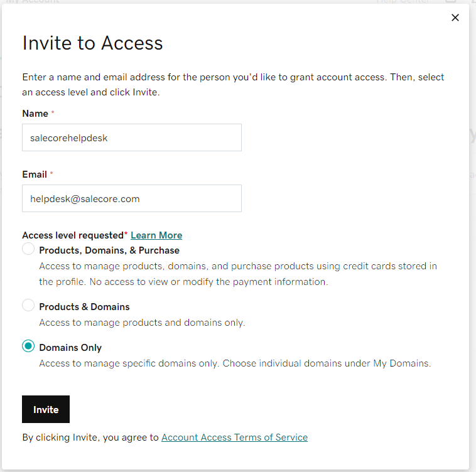476x472 pixels.
Task: Select the Products, Domains, & Purchase radio button
Action: [28, 249]
